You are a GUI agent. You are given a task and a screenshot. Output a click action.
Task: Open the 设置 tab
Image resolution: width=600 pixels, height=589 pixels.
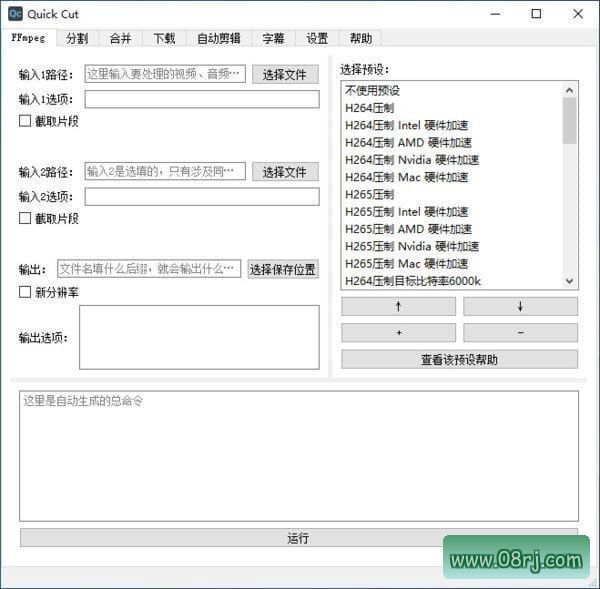[317, 38]
